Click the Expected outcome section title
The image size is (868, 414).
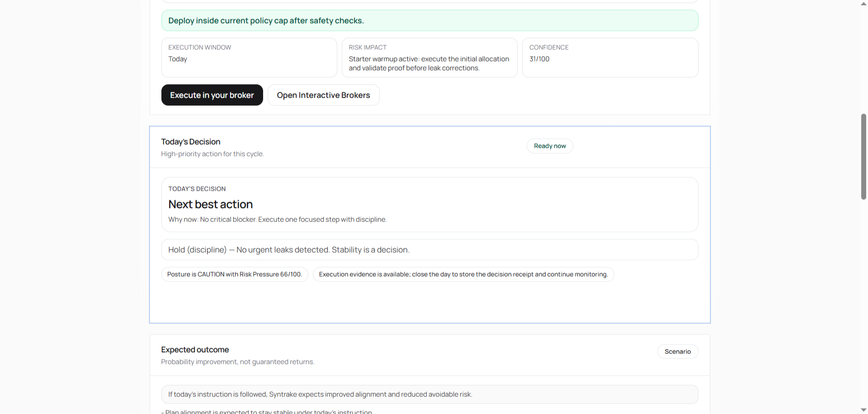pyautogui.click(x=195, y=349)
